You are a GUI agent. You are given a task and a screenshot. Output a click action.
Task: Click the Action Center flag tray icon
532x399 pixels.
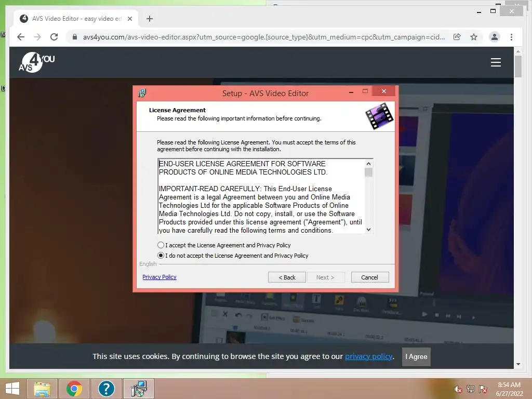[x=483, y=389]
